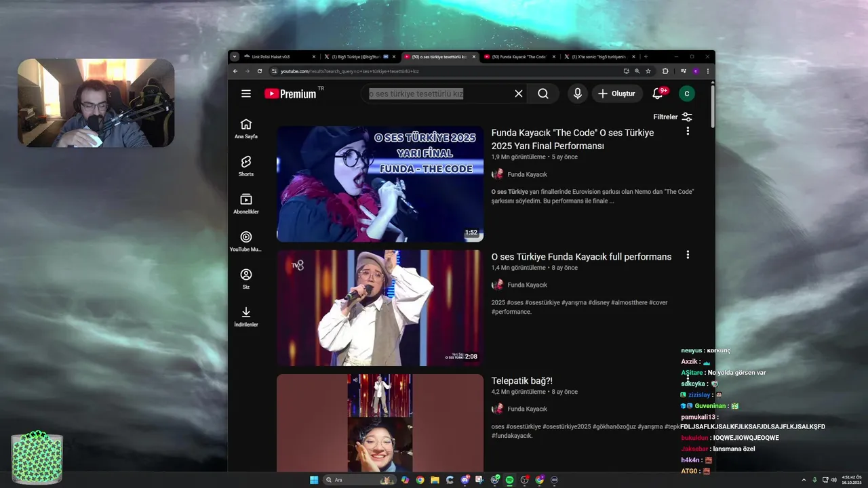Click the YouTube address bar URL
This screenshot has width=868, height=488.
click(350, 71)
